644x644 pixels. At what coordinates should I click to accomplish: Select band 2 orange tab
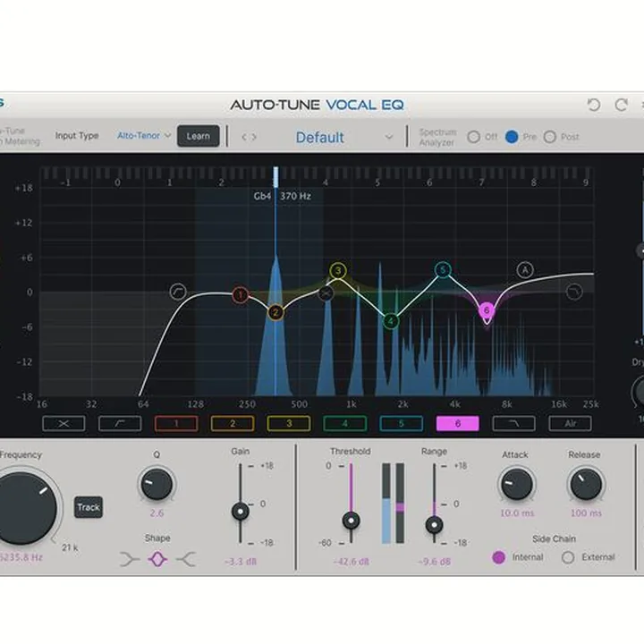pyautogui.click(x=233, y=423)
